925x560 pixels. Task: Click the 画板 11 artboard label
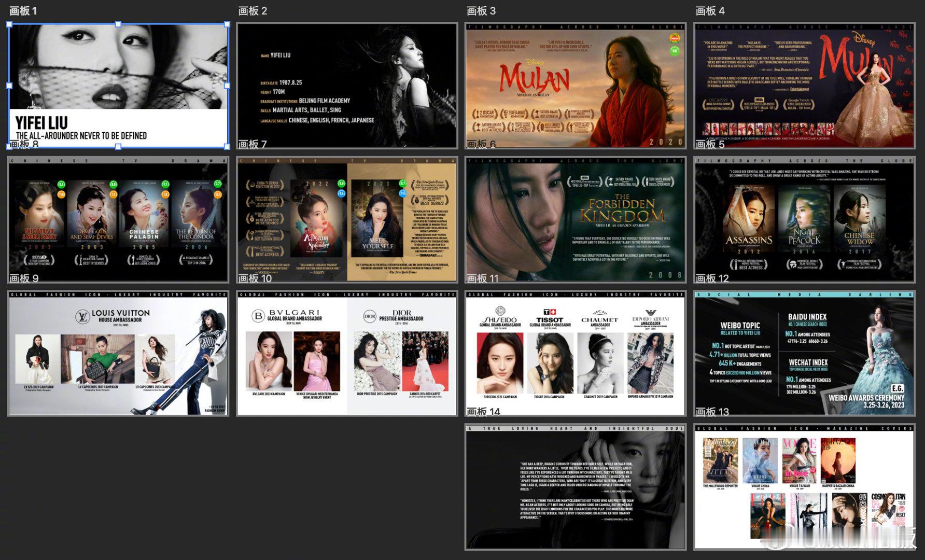pos(483,278)
